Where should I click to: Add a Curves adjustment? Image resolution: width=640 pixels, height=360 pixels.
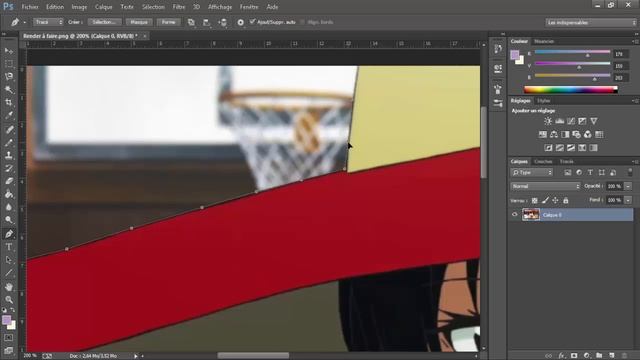coord(571,121)
